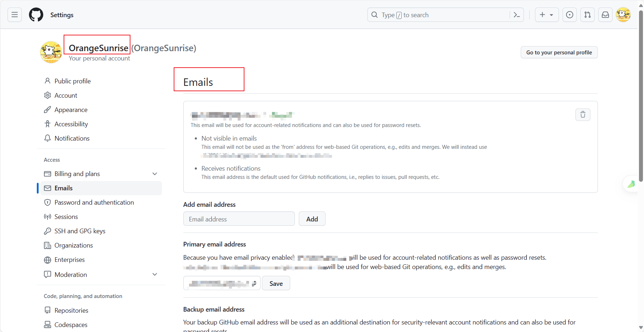The height and width of the screenshot is (332, 644).
Task: Open the Pull requests icon in header
Action: (588, 15)
